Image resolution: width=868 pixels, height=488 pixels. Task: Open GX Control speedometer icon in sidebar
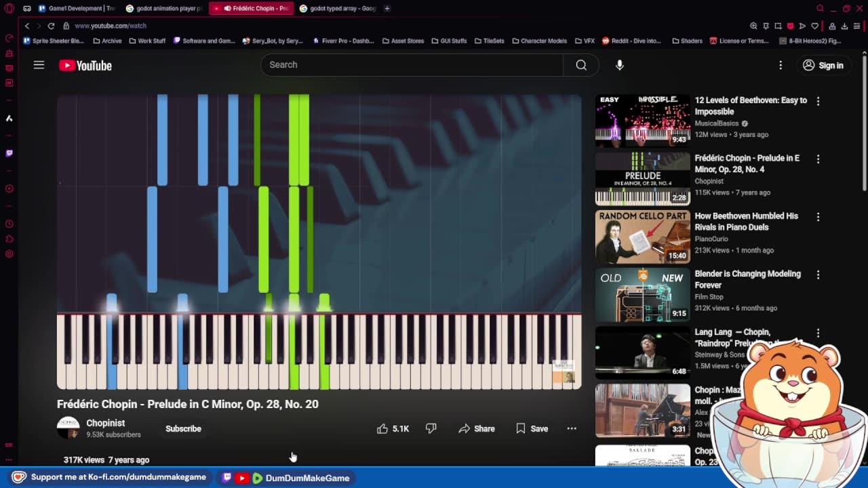tap(9, 38)
